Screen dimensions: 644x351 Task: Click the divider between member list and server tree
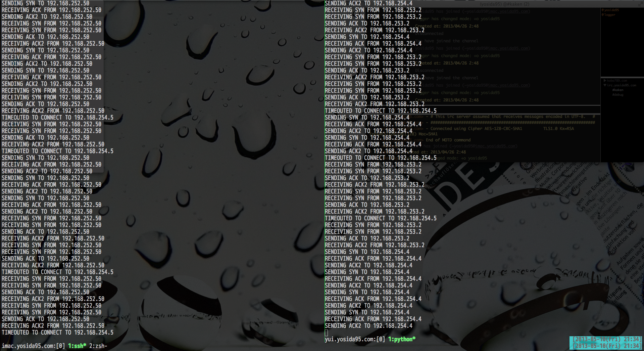[x=622, y=77]
